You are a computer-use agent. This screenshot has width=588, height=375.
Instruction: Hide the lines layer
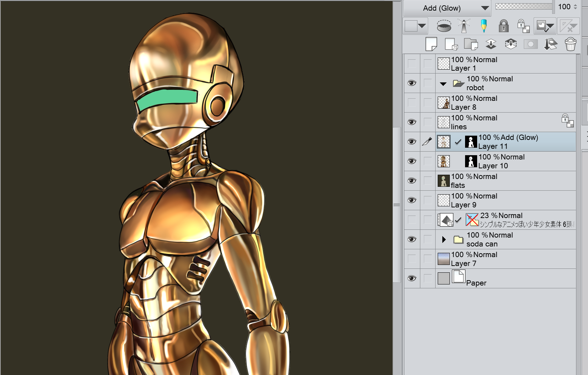[x=412, y=122]
